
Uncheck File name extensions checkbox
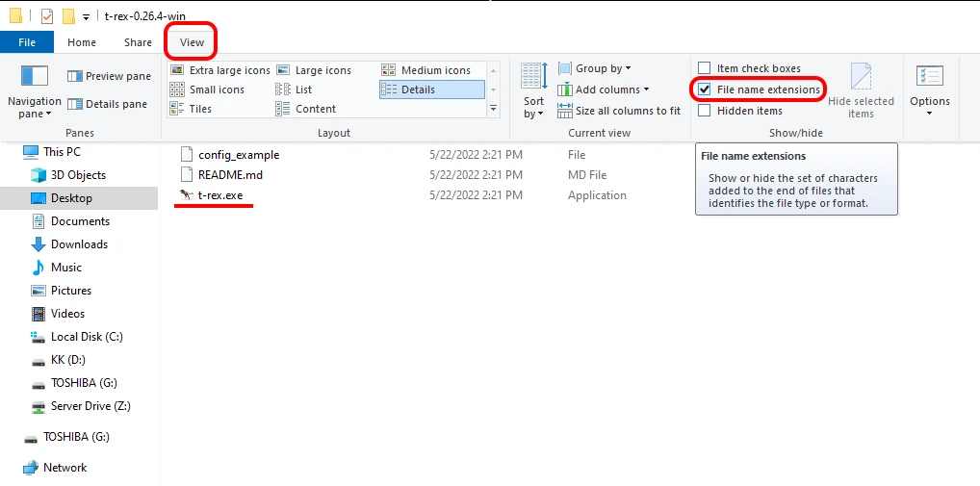(x=705, y=90)
